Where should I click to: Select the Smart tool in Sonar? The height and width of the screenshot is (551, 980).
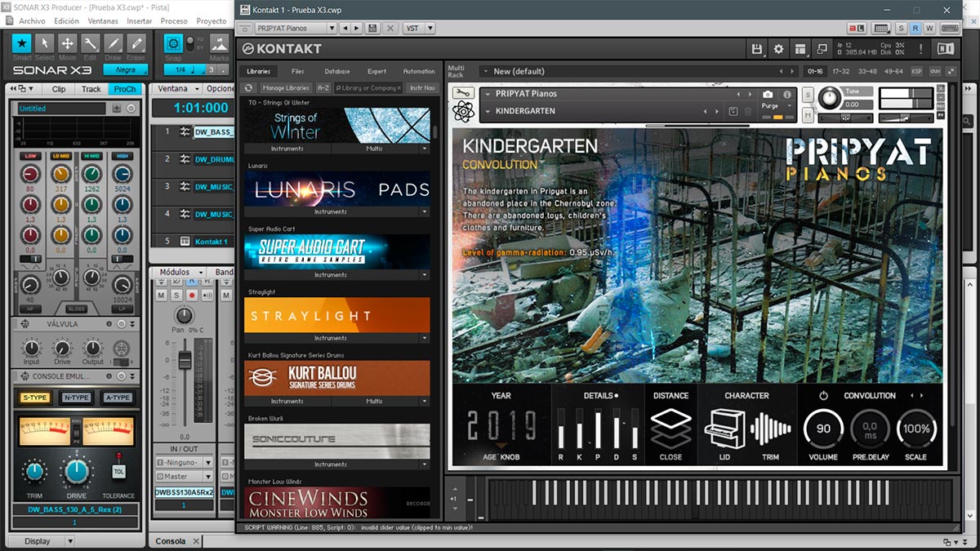tap(22, 43)
